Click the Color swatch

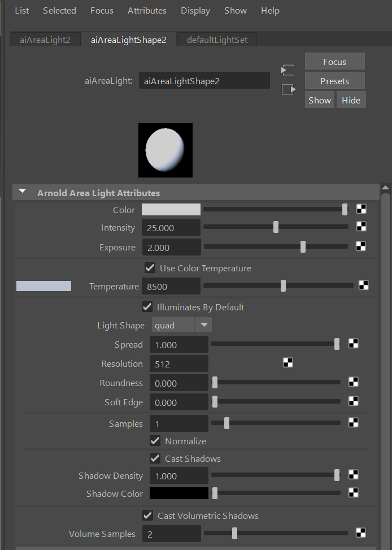pyautogui.click(x=171, y=209)
